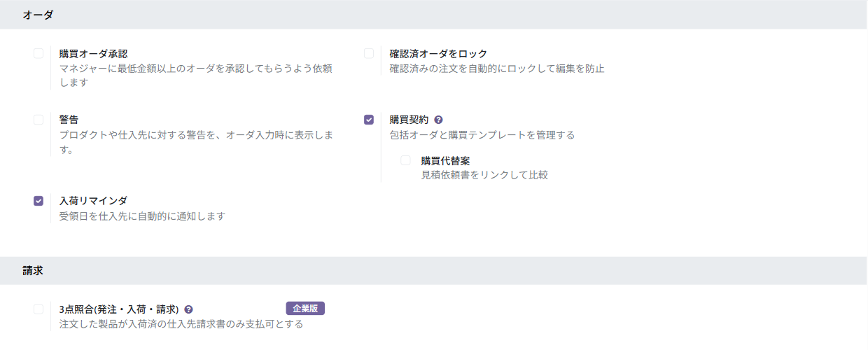Viewport: 868px width, 350px height.
Task: Enable the 購買代替案 sub-option checkbox
Action: [405, 160]
